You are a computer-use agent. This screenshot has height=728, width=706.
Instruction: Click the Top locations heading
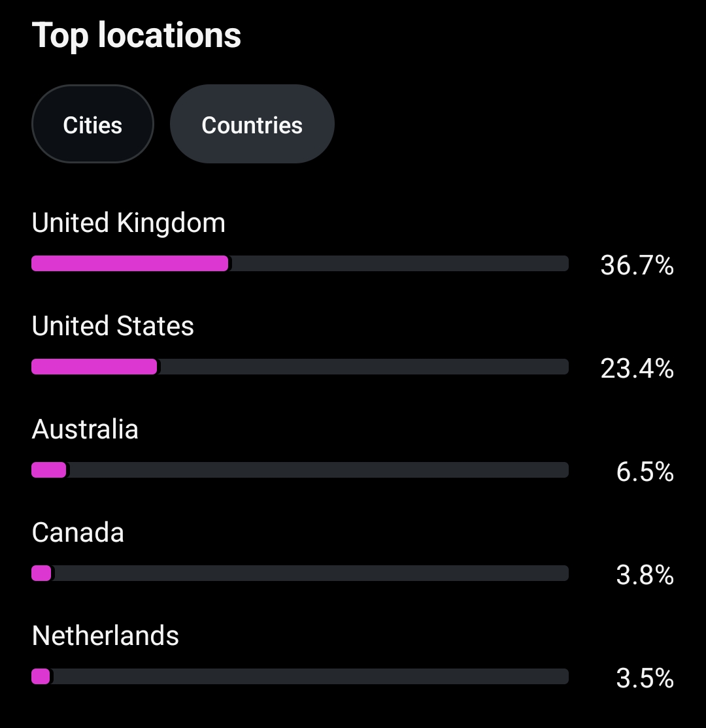(x=136, y=35)
